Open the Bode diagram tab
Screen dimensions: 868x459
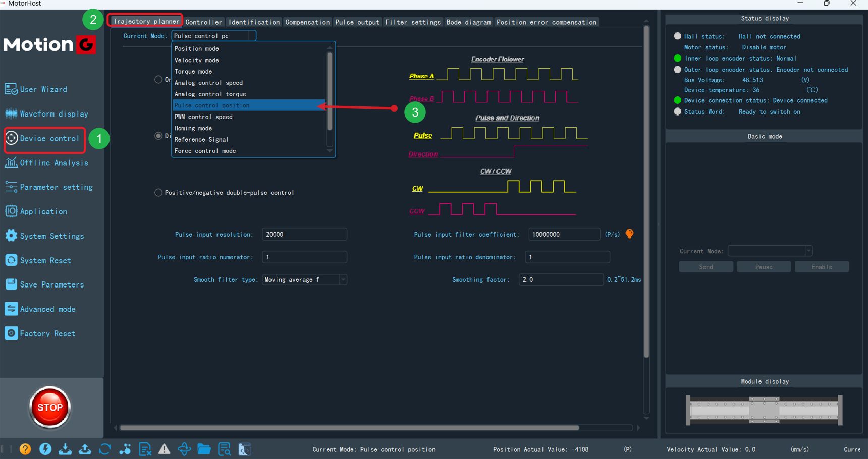point(469,22)
